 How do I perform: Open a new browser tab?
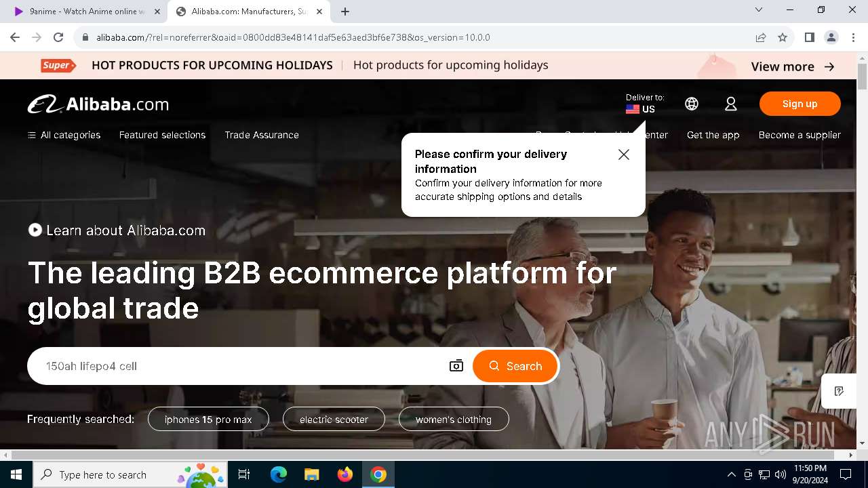click(x=345, y=12)
